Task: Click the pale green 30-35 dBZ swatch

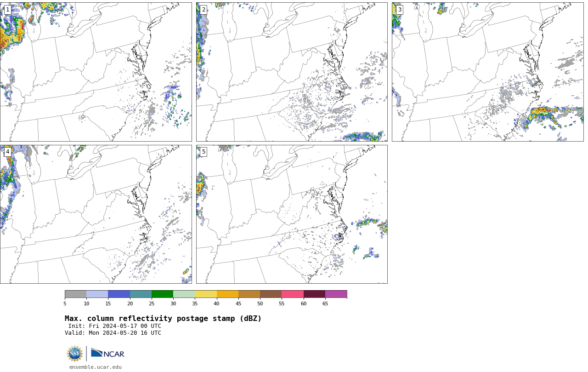Action: (184, 294)
